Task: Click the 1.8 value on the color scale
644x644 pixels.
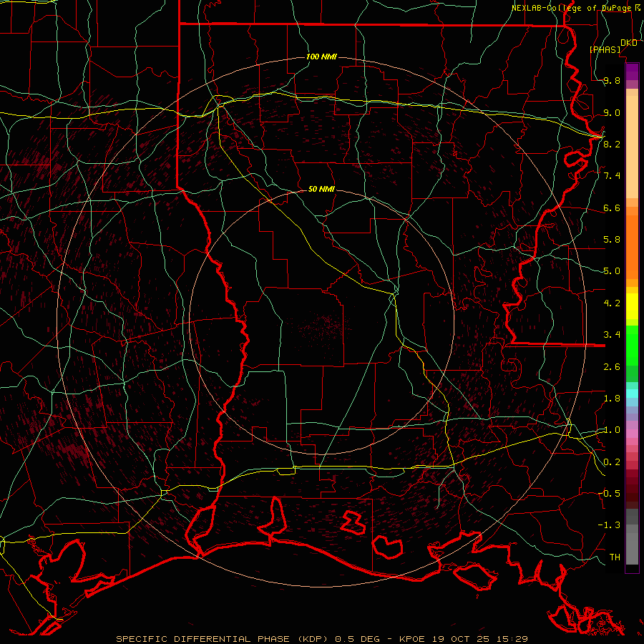Action: point(612,399)
